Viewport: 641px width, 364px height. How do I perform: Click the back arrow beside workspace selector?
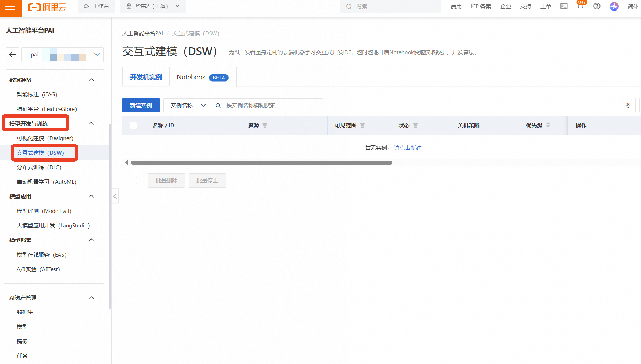[13, 55]
